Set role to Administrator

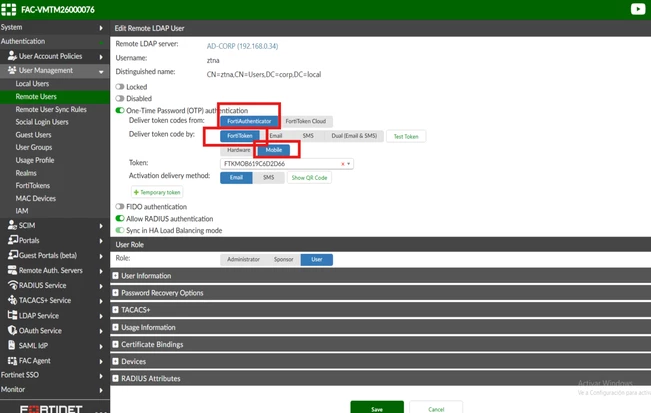(x=243, y=259)
